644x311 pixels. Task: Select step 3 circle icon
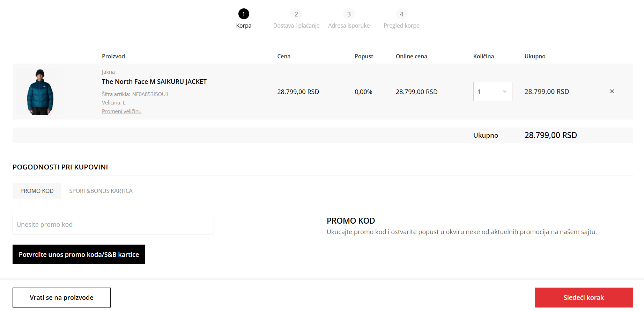pyautogui.click(x=349, y=14)
